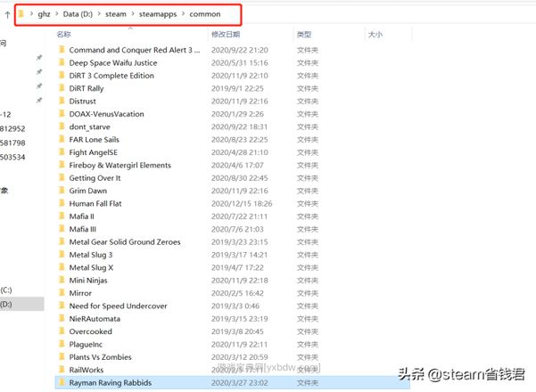Screen dimensions: 536x392
Task: Sort by 修改日期 column header
Action: coord(226,34)
